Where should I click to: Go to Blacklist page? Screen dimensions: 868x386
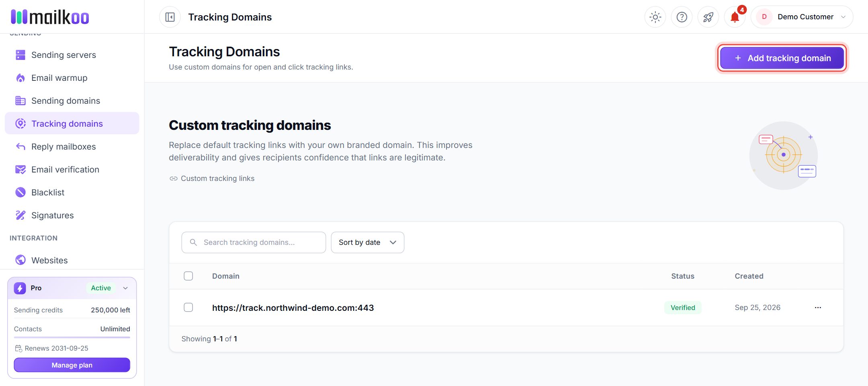click(x=72, y=193)
